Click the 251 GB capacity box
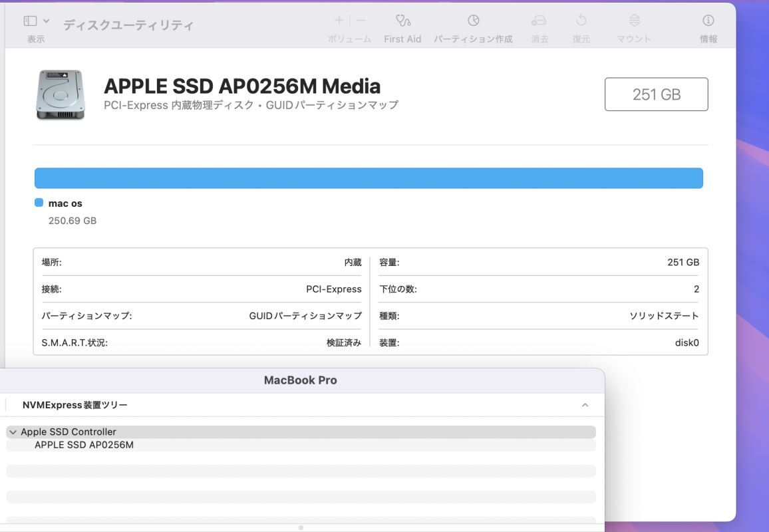 click(656, 94)
